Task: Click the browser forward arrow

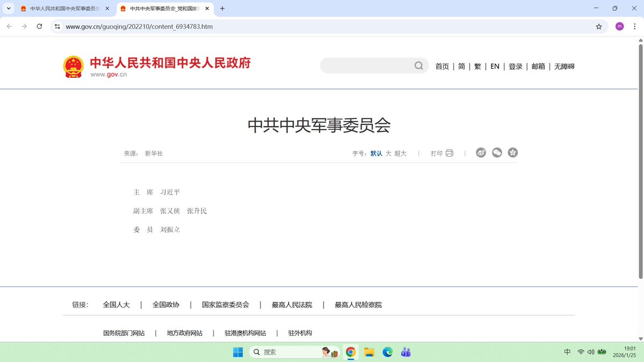Action: click(x=24, y=26)
